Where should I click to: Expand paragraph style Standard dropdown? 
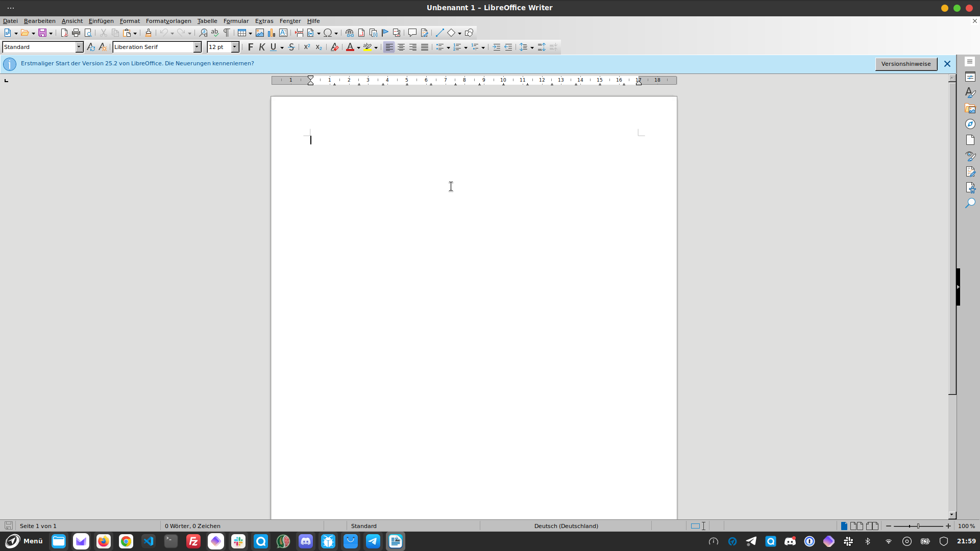(x=79, y=47)
